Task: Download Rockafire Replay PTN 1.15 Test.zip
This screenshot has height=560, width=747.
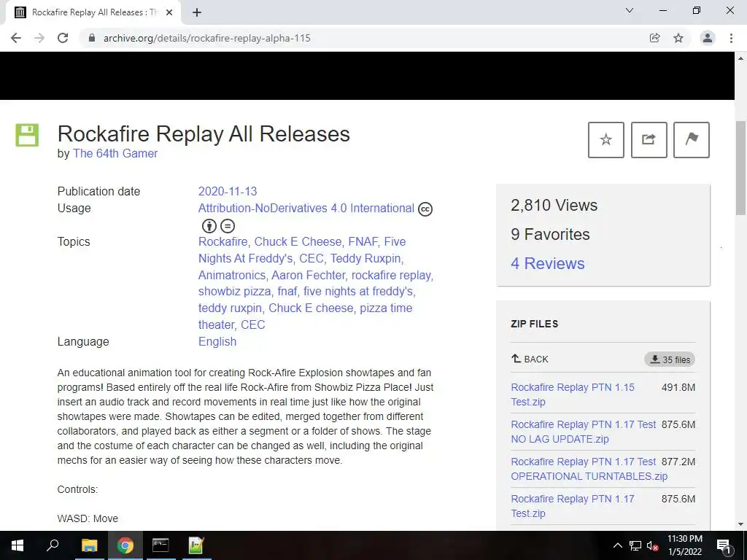Action: (x=573, y=394)
